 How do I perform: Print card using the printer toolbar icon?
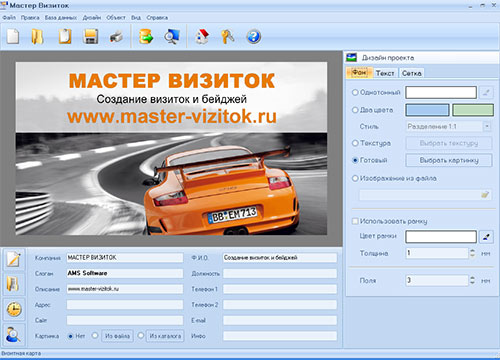[x=116, y=37]
